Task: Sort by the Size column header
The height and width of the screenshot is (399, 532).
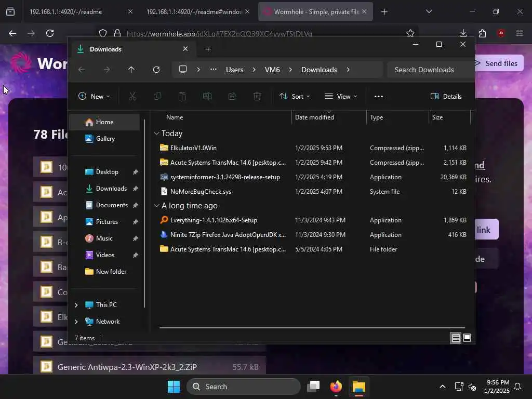Action: point(449,117)
